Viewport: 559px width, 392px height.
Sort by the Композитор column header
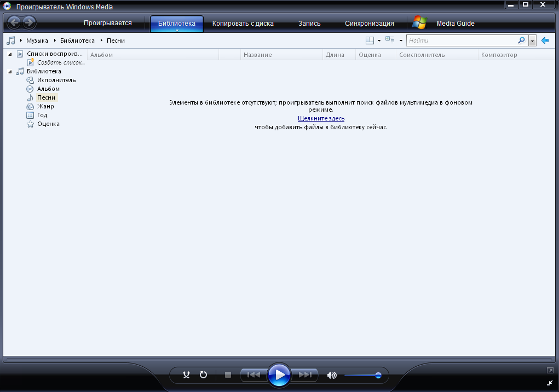516,55
